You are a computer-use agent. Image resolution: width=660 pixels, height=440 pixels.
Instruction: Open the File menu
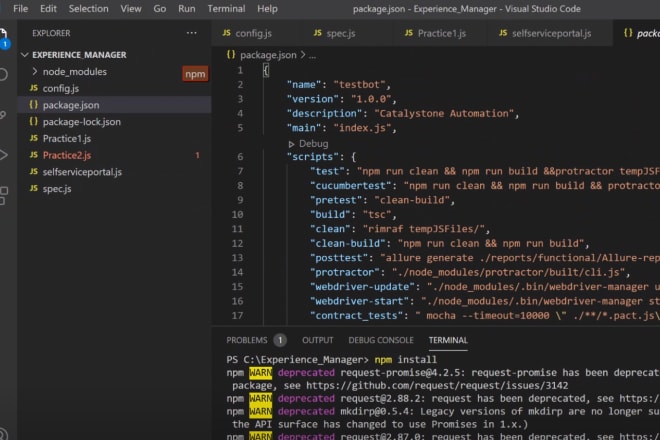point(20,8)
